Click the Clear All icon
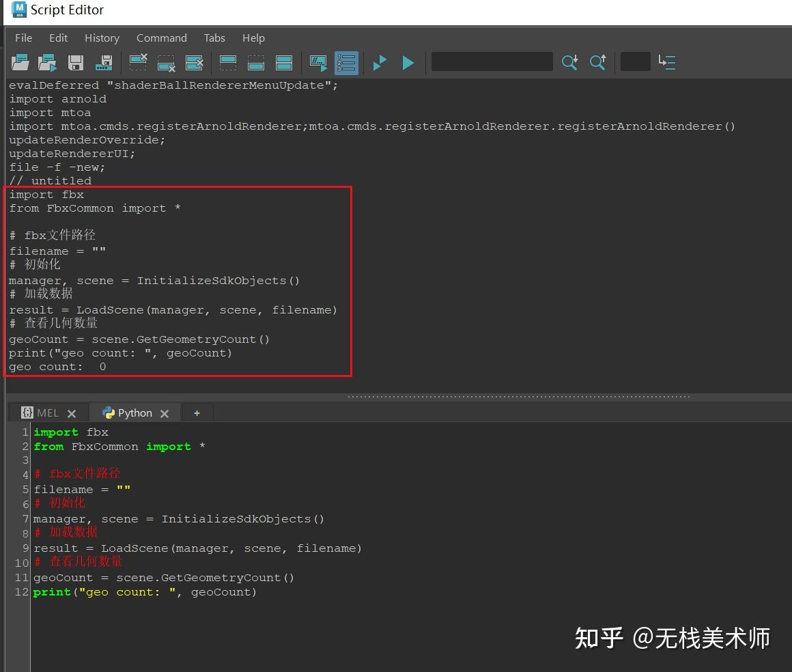 point(195,62)
